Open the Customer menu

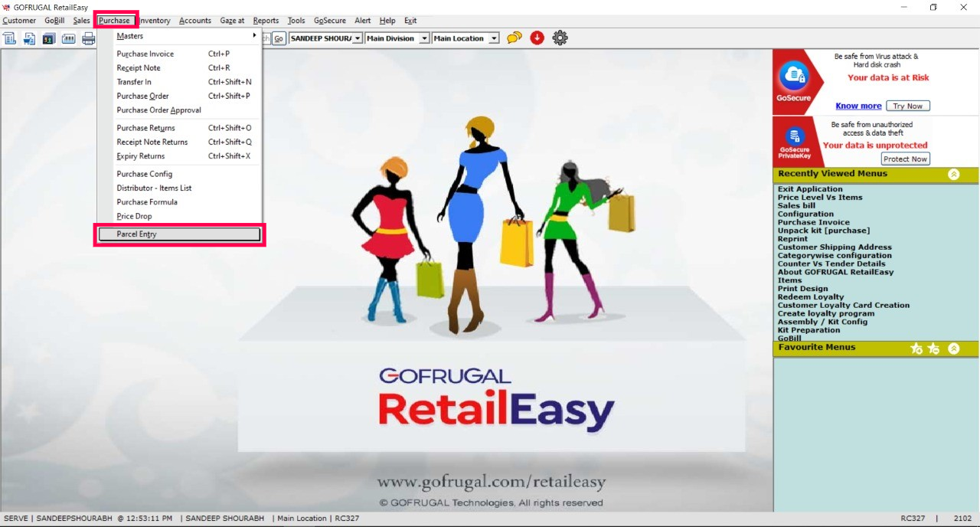coord(19,21)
